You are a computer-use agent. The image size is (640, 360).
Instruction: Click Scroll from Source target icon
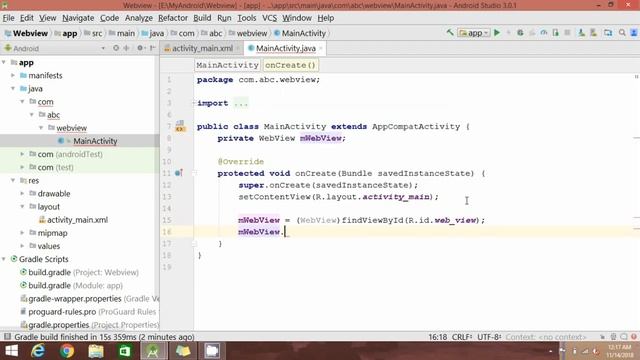116,48
